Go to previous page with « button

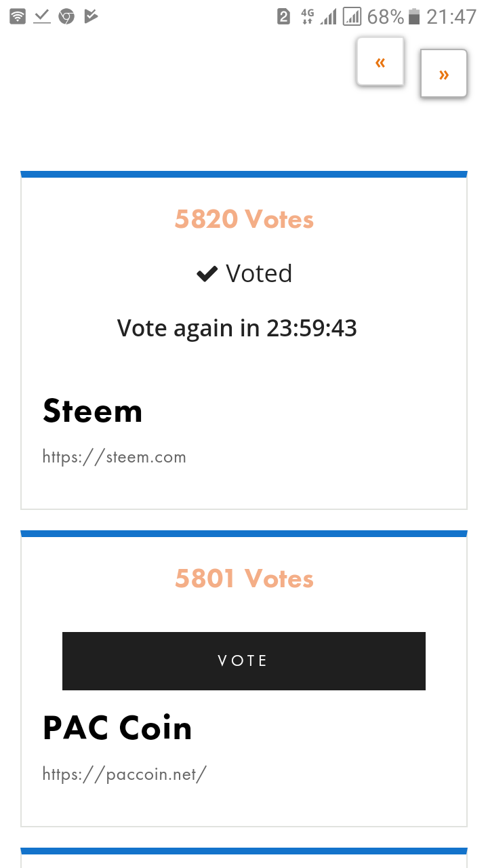[x=380, y=62]
